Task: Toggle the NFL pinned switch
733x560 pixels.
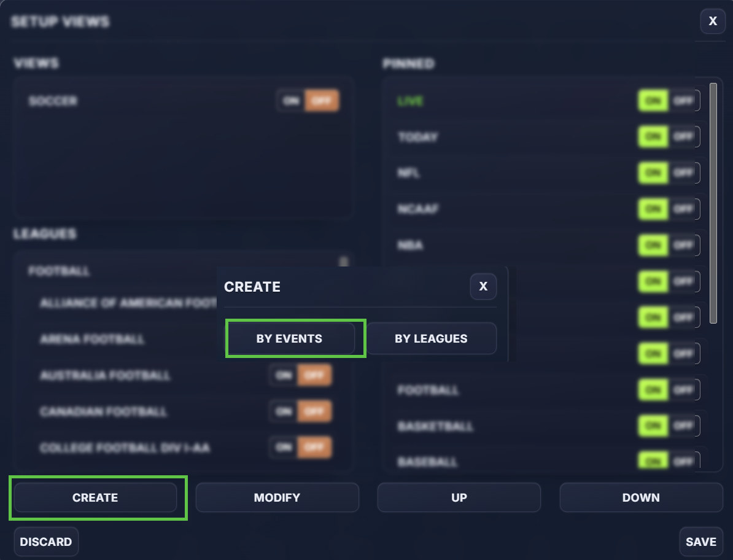Action: click(x=669, y=173)
